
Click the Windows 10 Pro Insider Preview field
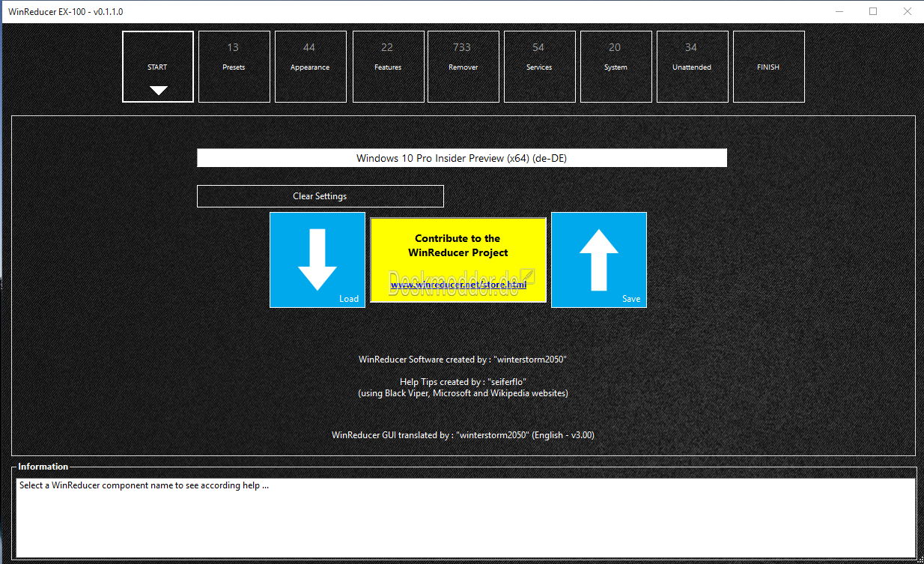pyautogui.click(x=462, y=158)
